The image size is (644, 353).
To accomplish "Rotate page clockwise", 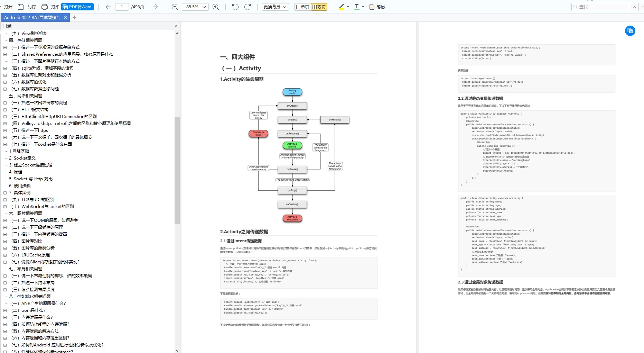I will 248,7.
